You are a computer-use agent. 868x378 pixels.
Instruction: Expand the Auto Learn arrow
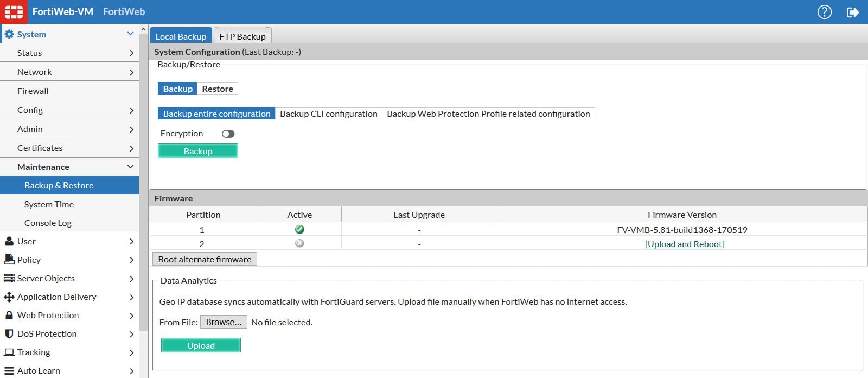(x=131, y=370)
